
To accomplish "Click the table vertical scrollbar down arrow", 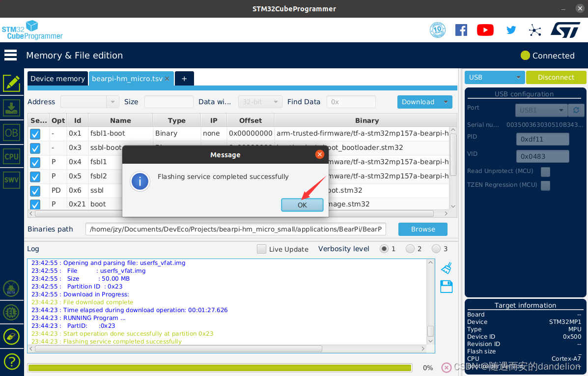I will [x=453, y=206].
